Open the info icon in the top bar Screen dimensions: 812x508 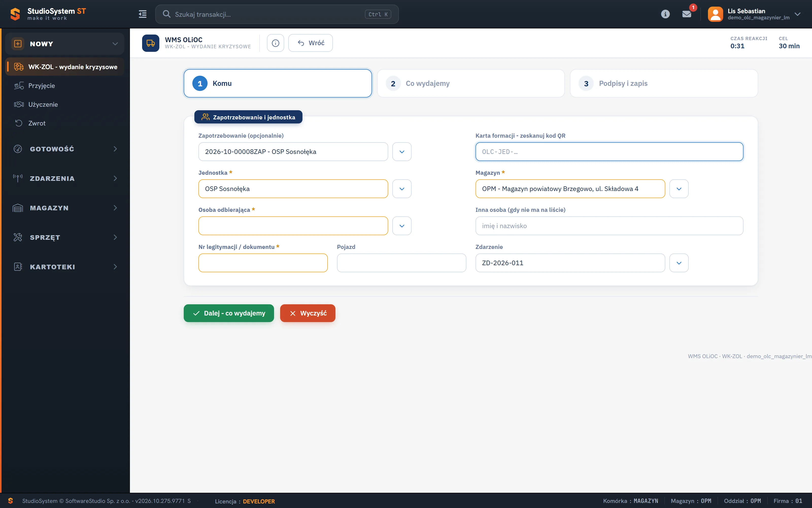coord(665,14)
